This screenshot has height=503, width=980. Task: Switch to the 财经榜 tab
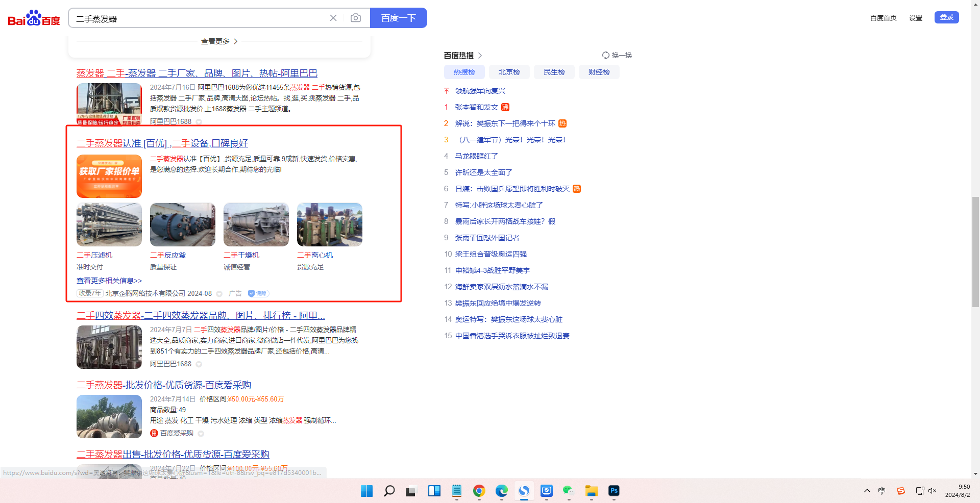[x=599, y=72]
